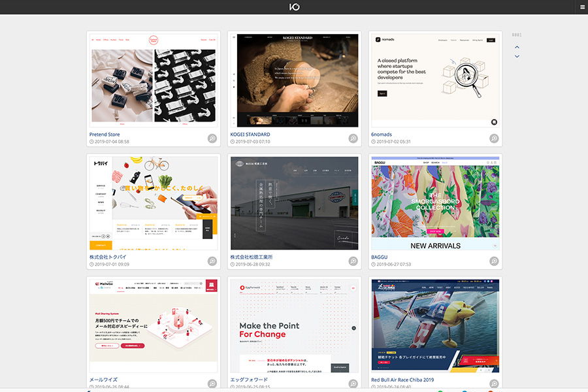The height and width of the screenshot is (392, 588).
Task: Open the 6nomads title link
Action: [382, 135]
